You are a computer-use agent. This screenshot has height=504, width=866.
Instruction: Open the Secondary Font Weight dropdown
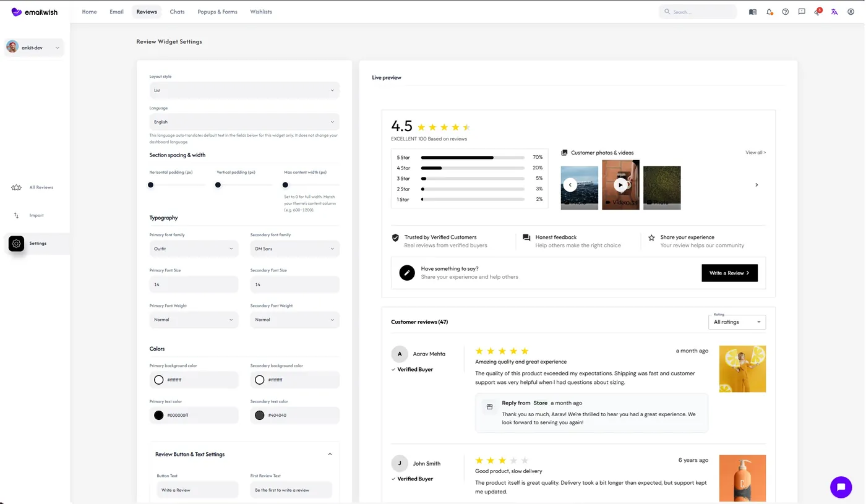pyautogui.click(x=295, y=320)
